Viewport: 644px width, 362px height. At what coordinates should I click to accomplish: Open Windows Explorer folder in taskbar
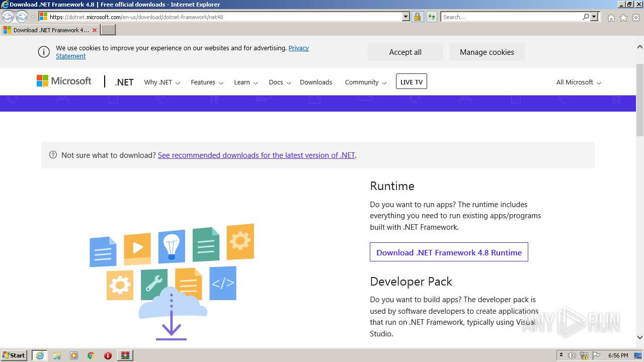tap(57, 355)
